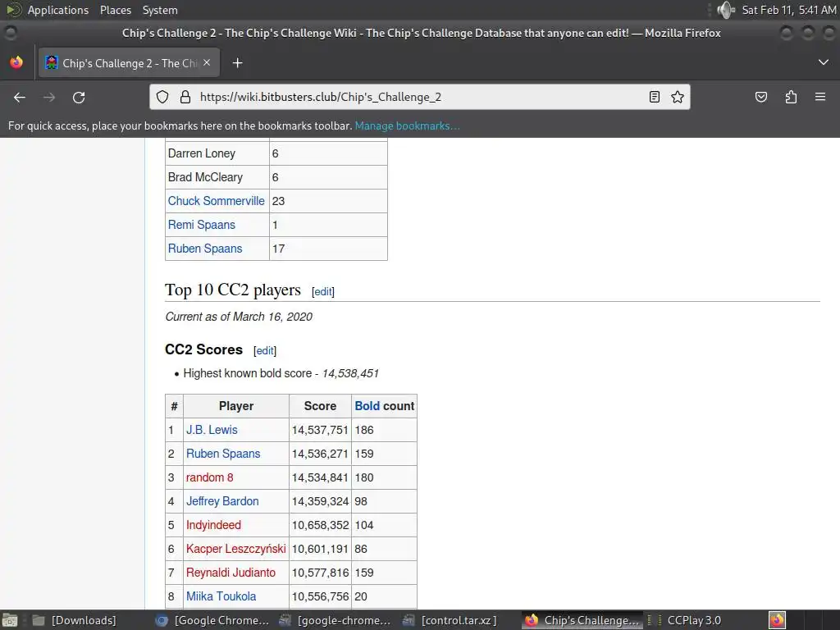The height and width of the screenshot is (630, 840).
Task: Open a new tab with the plus button
Action: [x=237, y=63]
